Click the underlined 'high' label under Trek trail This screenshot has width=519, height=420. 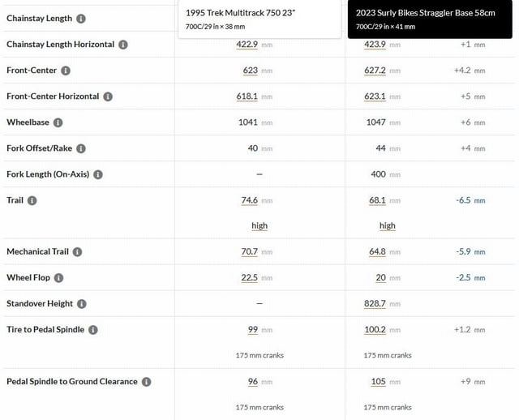pyautogui.click(x=259, y=225)
